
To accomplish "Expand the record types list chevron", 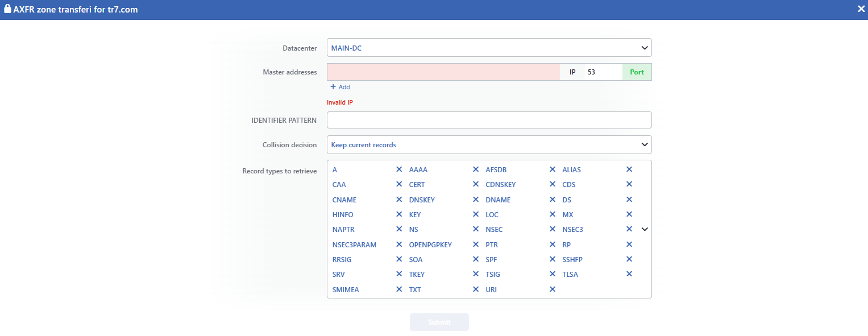I will 645,229.
